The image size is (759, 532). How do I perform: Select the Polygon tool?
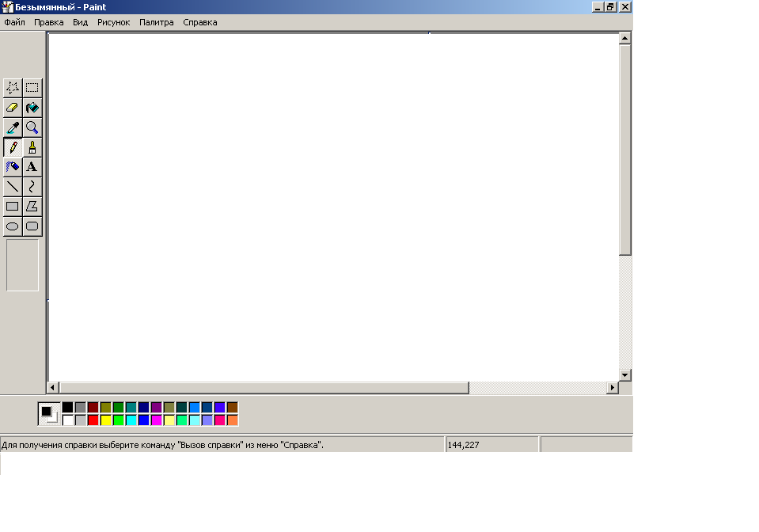point(32,207)
